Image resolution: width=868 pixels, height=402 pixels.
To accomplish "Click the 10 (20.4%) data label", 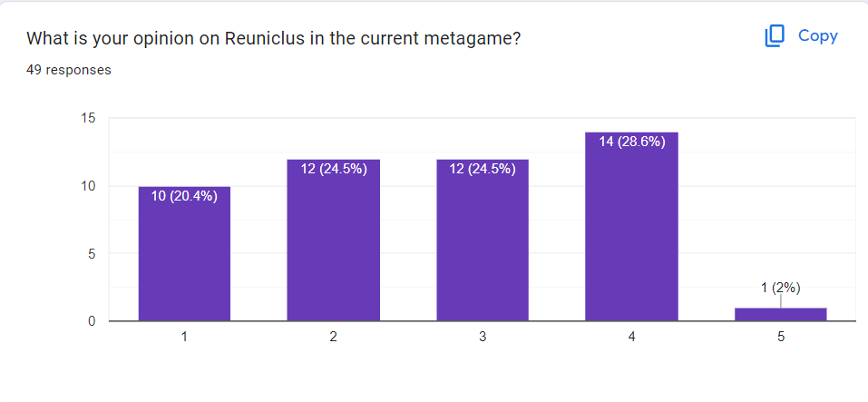I will pos(184,196).
